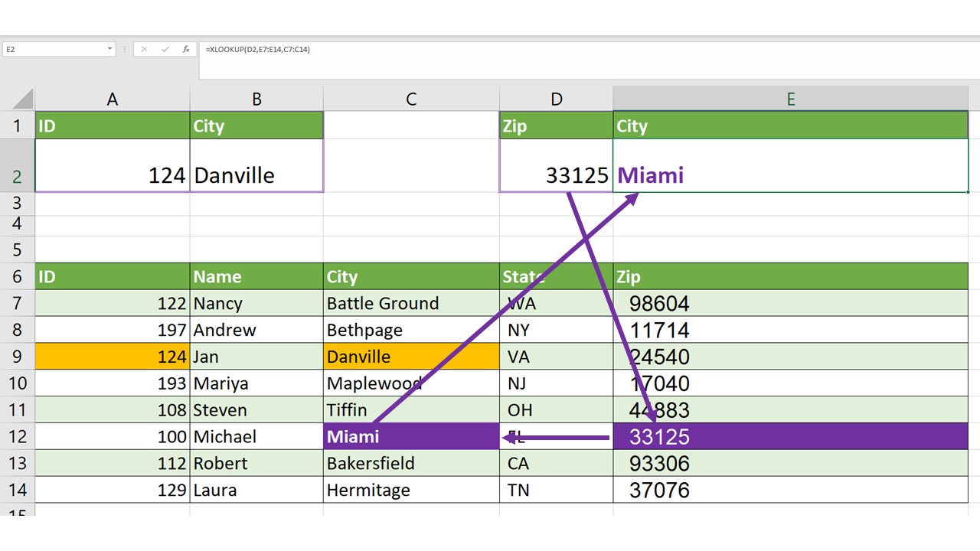The height and width of the screenshot is (551, 980).
Task: Select column A header
Action: [x=113, y=99]
